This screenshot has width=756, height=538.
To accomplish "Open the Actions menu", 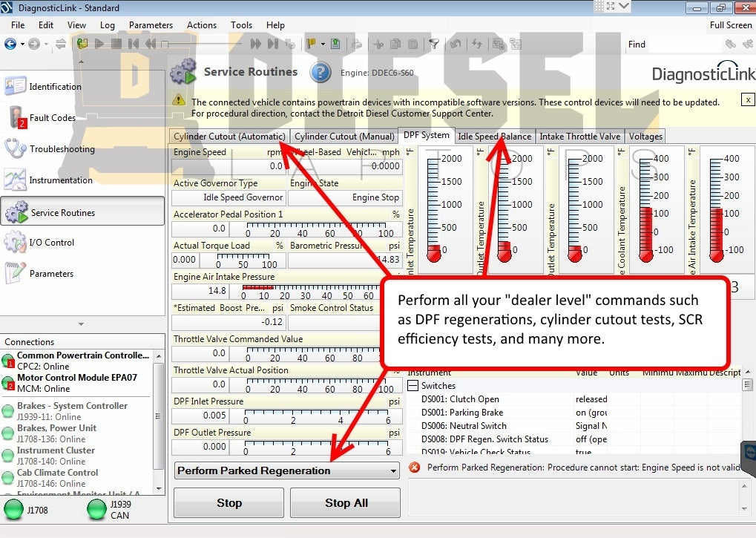I will 202,25.
